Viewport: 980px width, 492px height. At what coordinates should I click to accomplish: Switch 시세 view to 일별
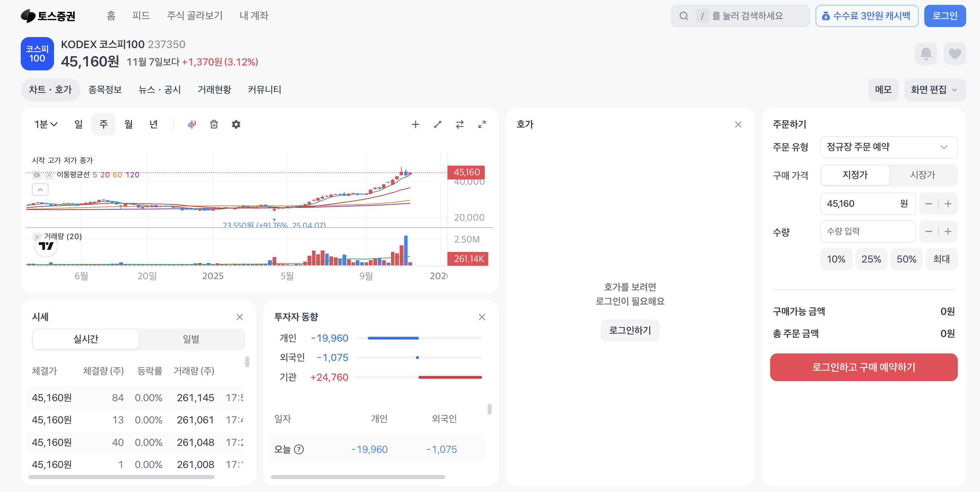[191, 339]
